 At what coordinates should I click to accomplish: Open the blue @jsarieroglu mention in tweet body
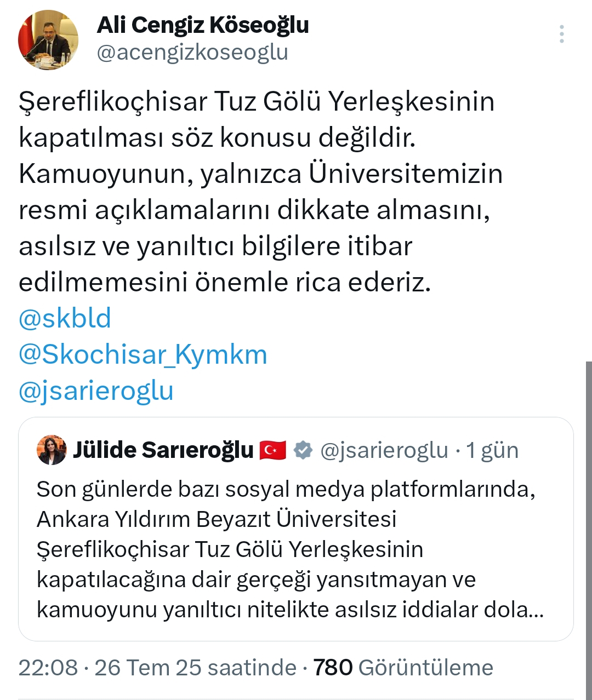(96, 391)
